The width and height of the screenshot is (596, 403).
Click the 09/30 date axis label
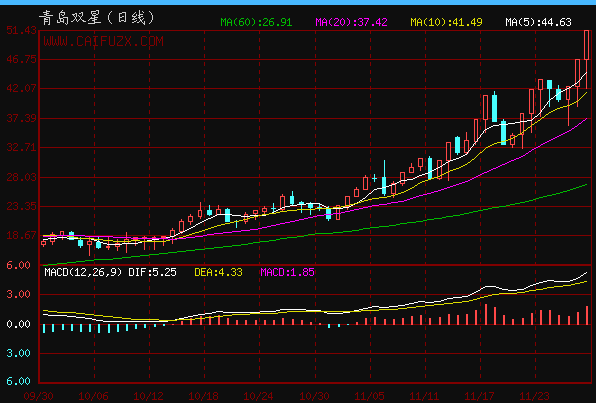click(38, 397)
